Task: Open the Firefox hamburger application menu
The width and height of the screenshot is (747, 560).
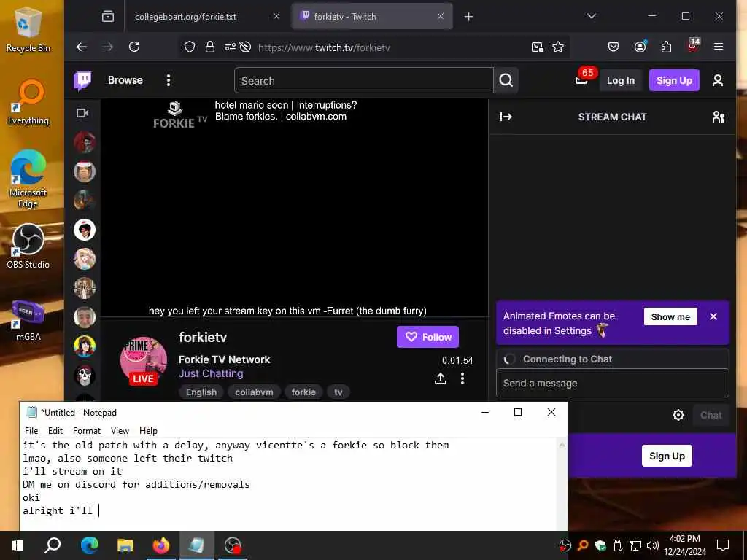Action: click(x=719, y=47)
